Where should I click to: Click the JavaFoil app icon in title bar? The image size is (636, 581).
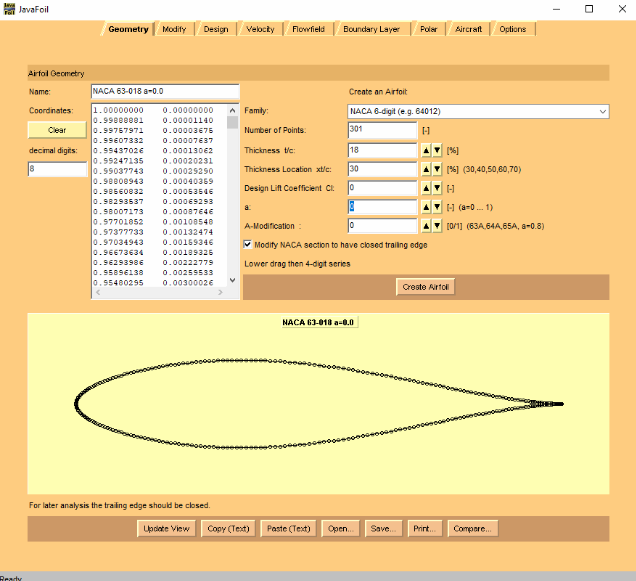(x=9, y=8)
